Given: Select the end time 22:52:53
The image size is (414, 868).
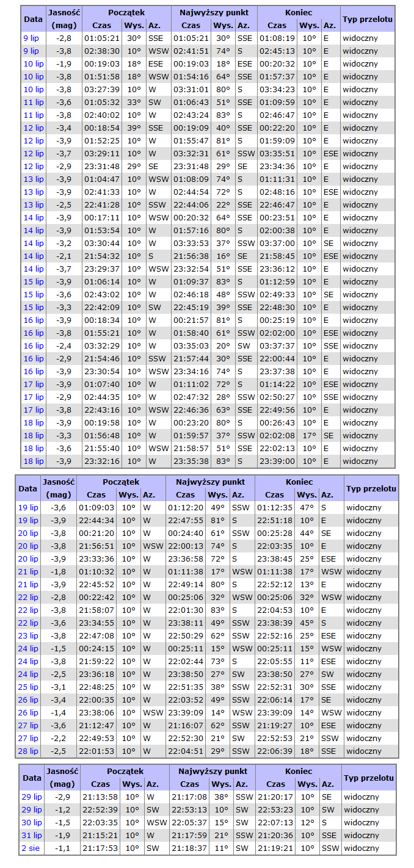Looking at the screenshot, I should [x=275, y=738].
